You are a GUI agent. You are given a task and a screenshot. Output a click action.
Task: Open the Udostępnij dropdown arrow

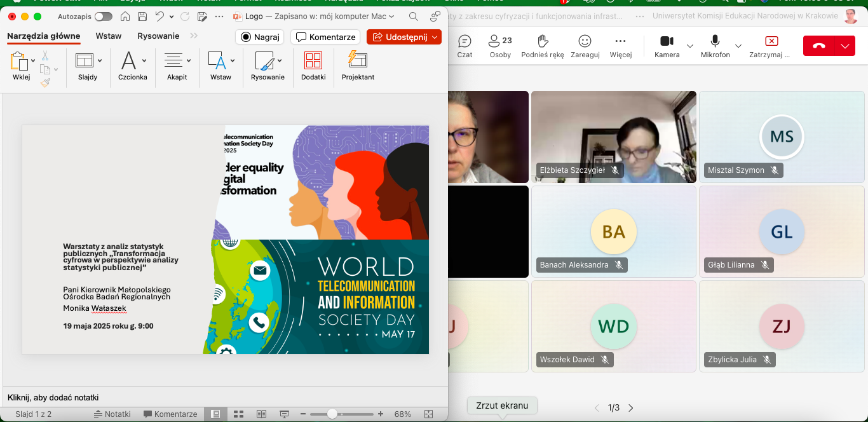coord(435,37)
